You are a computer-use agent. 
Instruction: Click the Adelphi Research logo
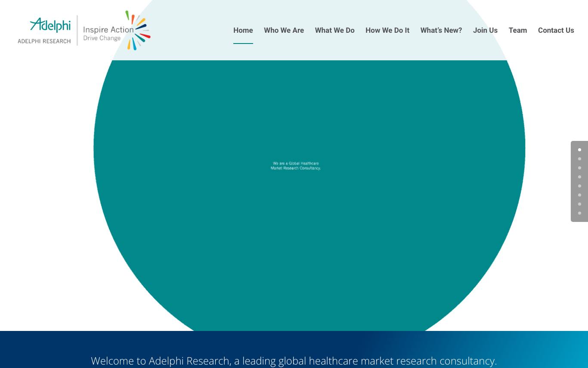(84, 30)
